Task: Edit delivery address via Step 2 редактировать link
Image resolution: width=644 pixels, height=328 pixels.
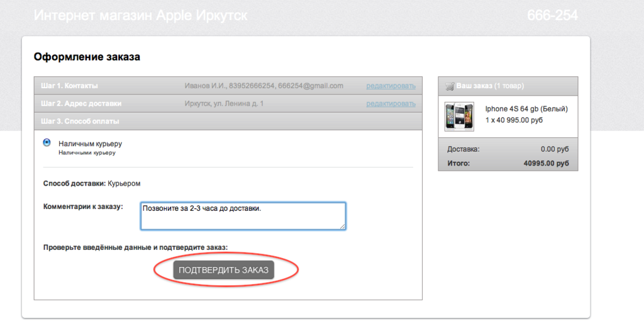Action: coord(391,104)
